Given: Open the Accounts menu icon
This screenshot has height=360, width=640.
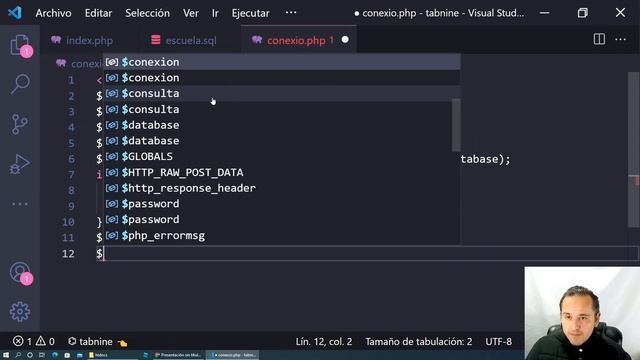Looking at the screenshot, I should [20, 272].
